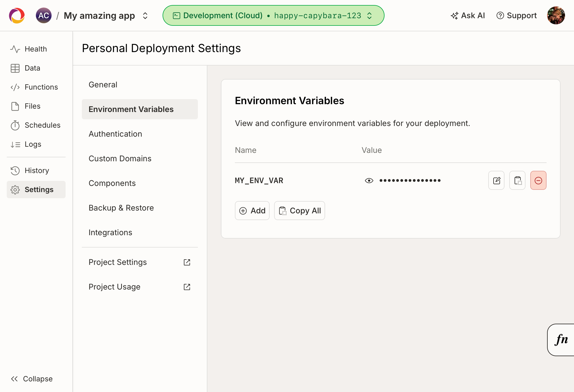This screenshot has width=574, height=392.
Task: Click the MY_ENV_VAR name text
Action: [259, 181]
